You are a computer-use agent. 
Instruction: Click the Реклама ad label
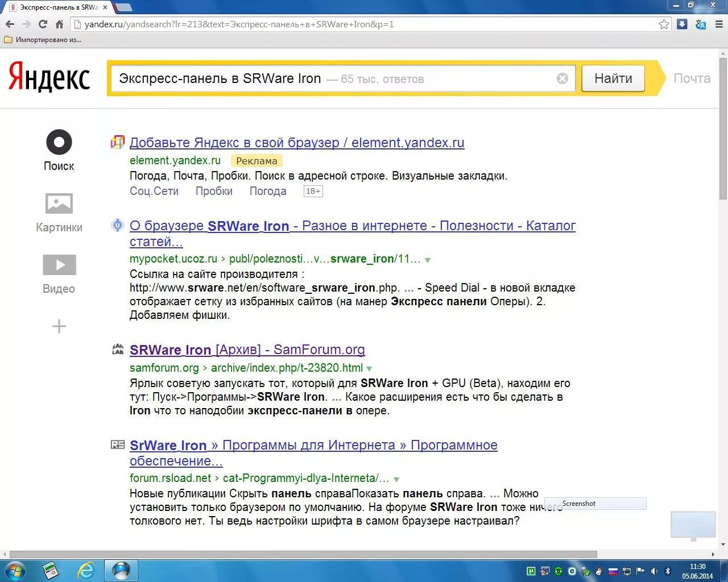[x=257, y=161]
